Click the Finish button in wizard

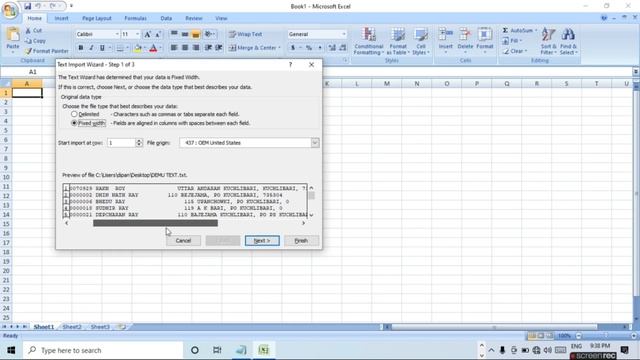[301, 240]
